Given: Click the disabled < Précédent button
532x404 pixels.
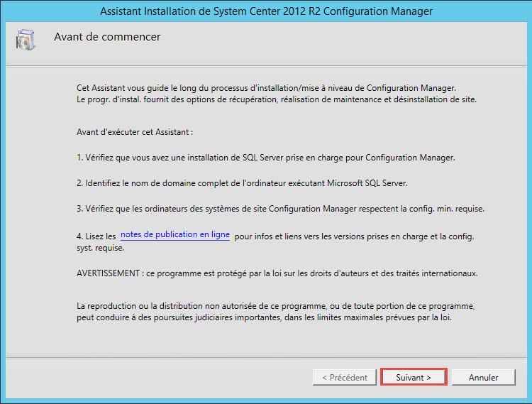Looking at the screenshot, I should (x=344, y=377).
